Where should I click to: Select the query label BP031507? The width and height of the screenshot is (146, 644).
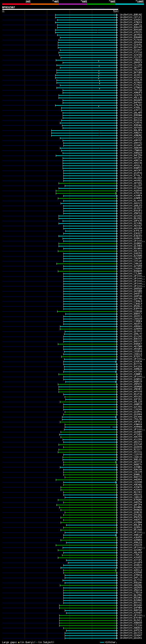coord(8,7)
